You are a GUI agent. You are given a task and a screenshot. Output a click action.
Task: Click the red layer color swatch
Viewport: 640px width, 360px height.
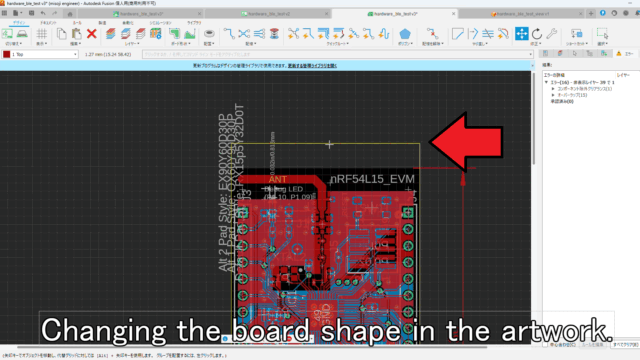[x=7, y=54]
